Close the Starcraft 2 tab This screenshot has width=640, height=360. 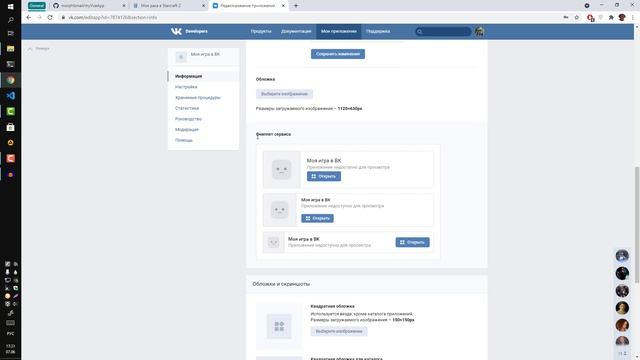[x=204, y=6]
